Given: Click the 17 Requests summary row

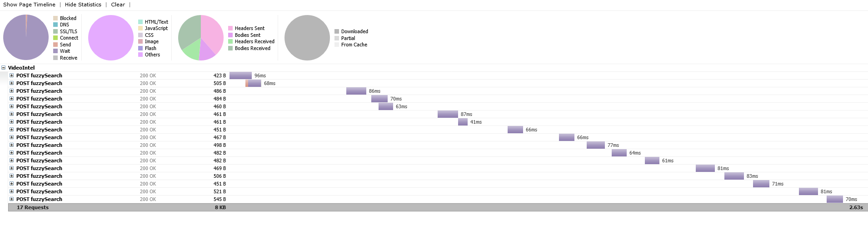Looking at the screenshot, I should [33, 207].
